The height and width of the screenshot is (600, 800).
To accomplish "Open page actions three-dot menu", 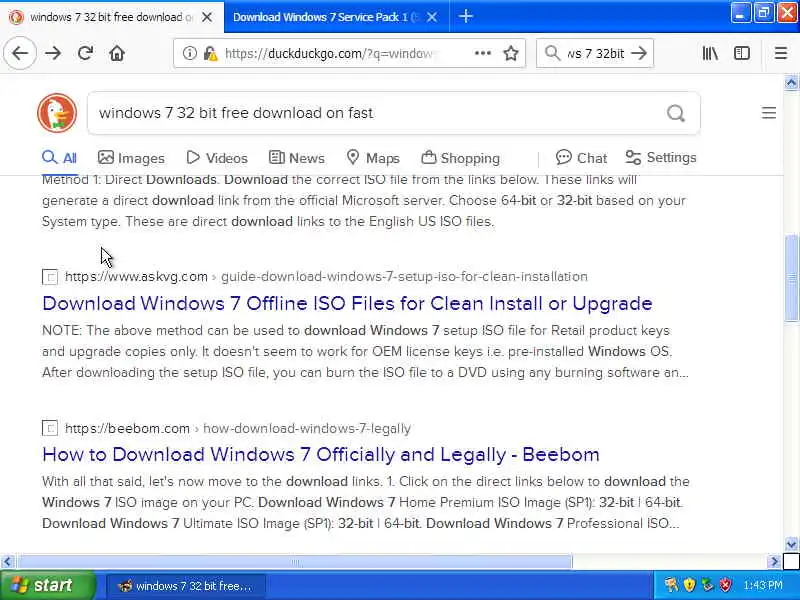I will pos(483,53).
